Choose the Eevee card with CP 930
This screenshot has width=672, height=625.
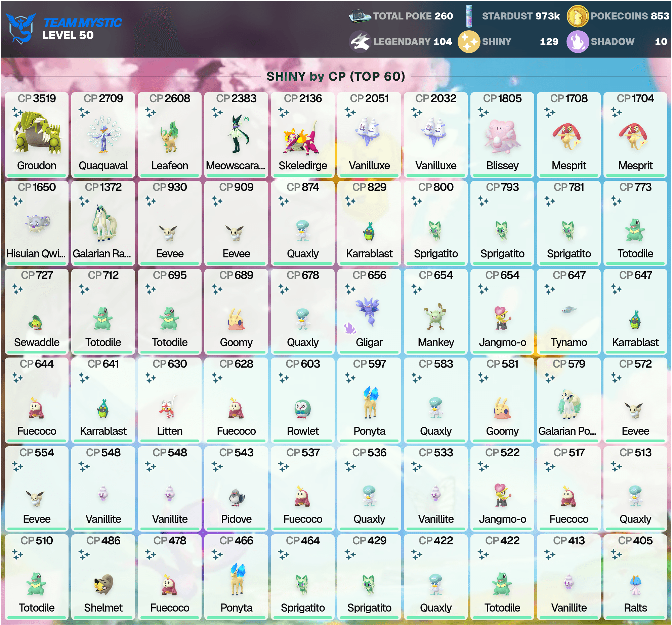170,223
